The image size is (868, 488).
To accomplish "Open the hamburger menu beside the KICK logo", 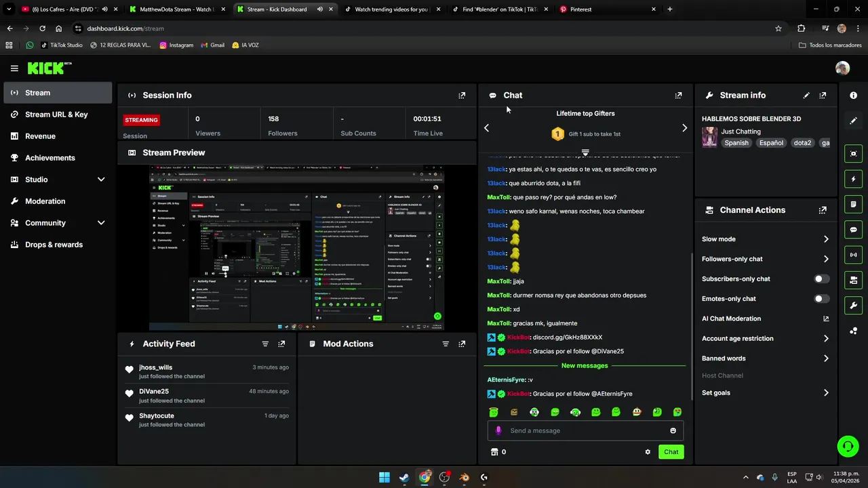I will pyautogui.click(x=14, y=68).
